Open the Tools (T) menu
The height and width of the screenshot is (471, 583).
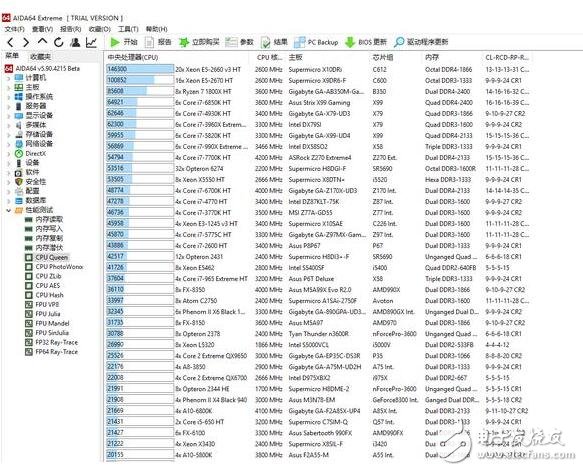coord(128,29)
